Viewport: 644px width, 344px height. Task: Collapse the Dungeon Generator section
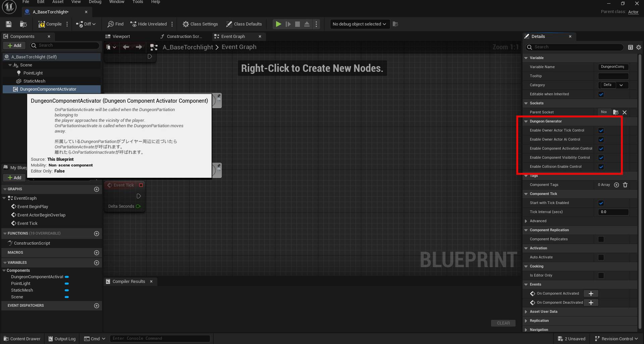tap(526, 121)
